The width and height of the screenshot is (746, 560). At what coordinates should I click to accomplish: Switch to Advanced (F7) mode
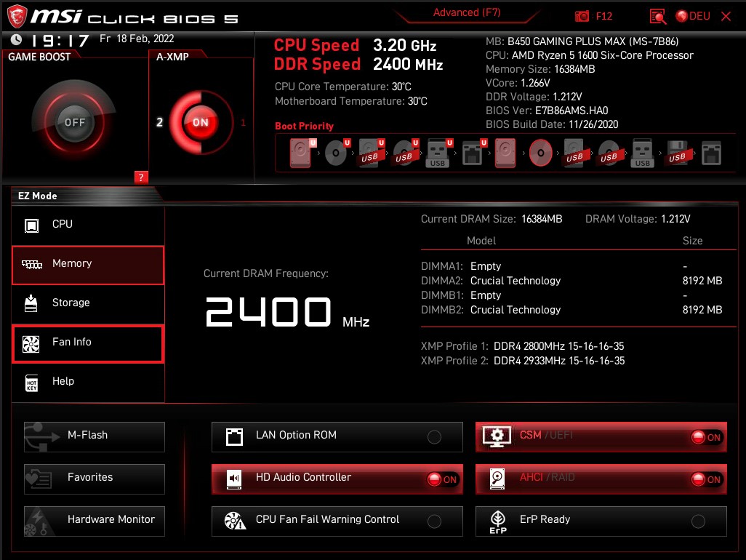tap(467, 13)
